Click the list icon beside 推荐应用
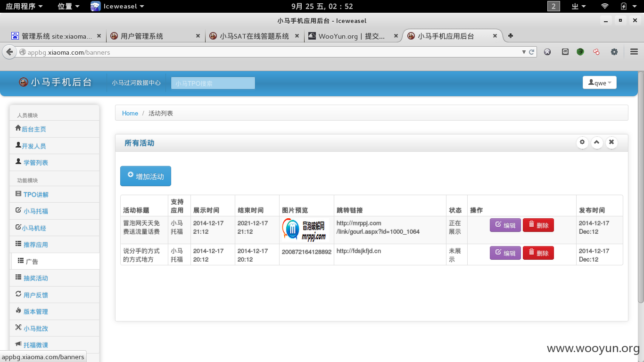The width and height of the screenshot is (644, 362). (18, 244)
